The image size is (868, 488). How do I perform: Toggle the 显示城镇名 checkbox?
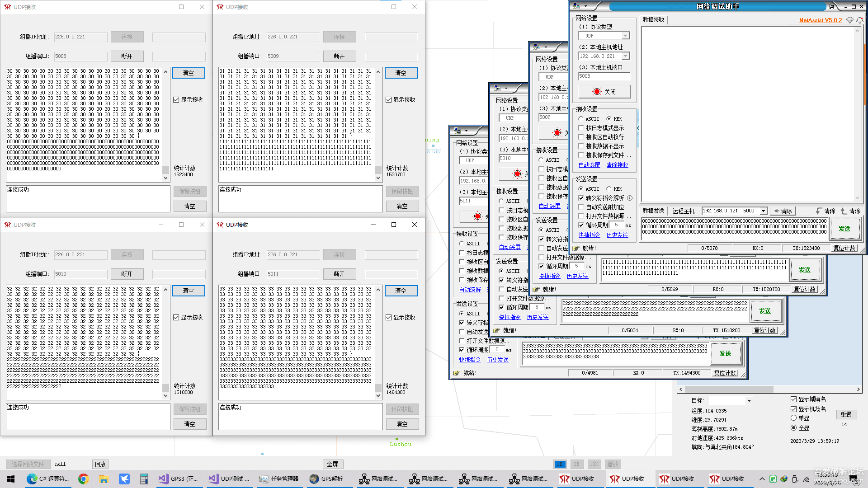793,399
